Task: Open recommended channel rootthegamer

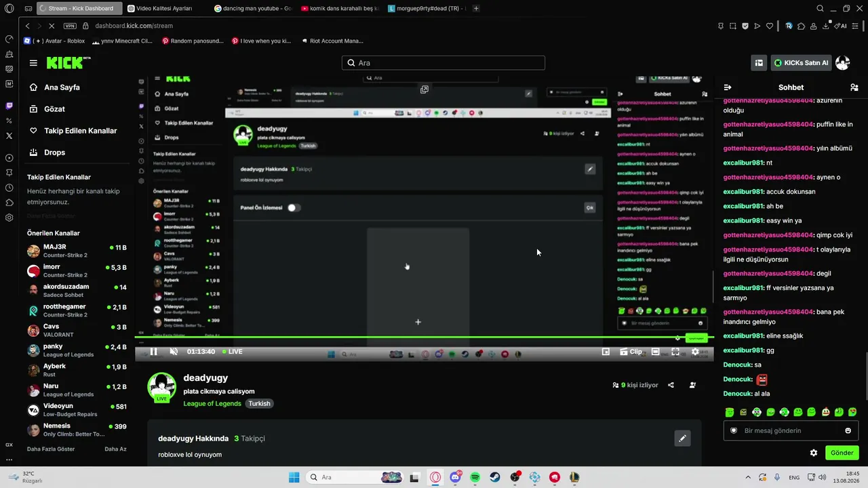Action: 77,310
